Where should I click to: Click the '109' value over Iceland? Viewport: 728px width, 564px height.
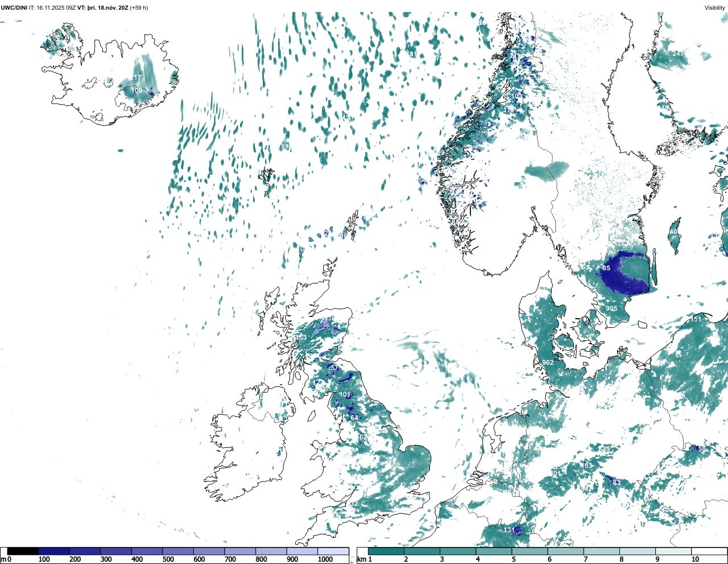coord(137,90)
